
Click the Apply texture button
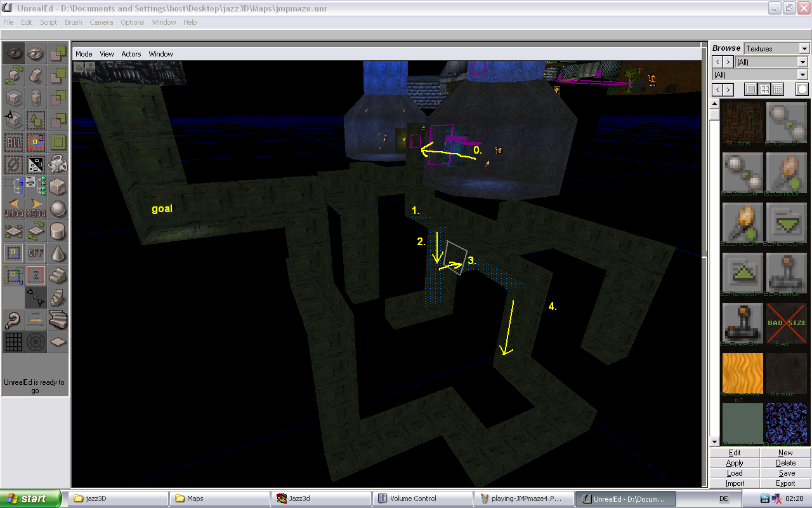pos(735,463)
